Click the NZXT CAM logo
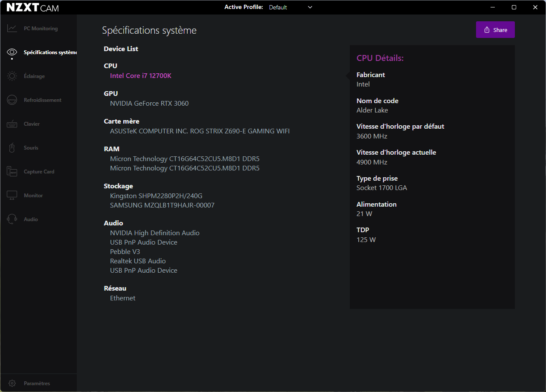 (33, 8)
